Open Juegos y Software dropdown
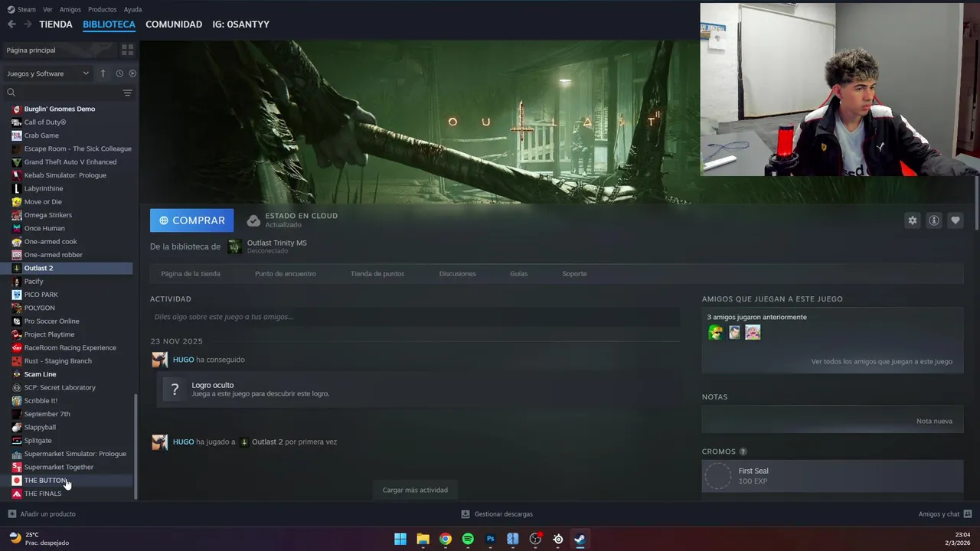Viewport: 980px width, 551px height. tap(47, 73)
